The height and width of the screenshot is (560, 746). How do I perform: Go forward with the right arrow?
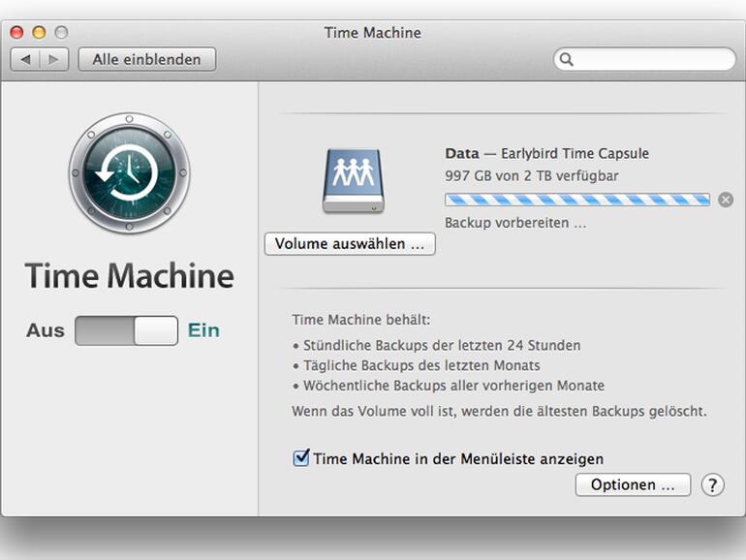[53, 59]
